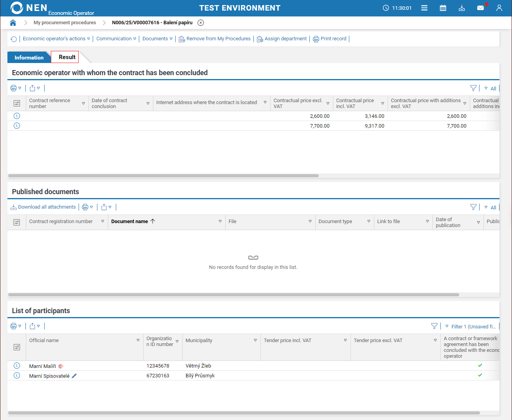Screen dimensions: 512x420
Task: Click horizontal scrollbar under Published documents
Action: 234,295
